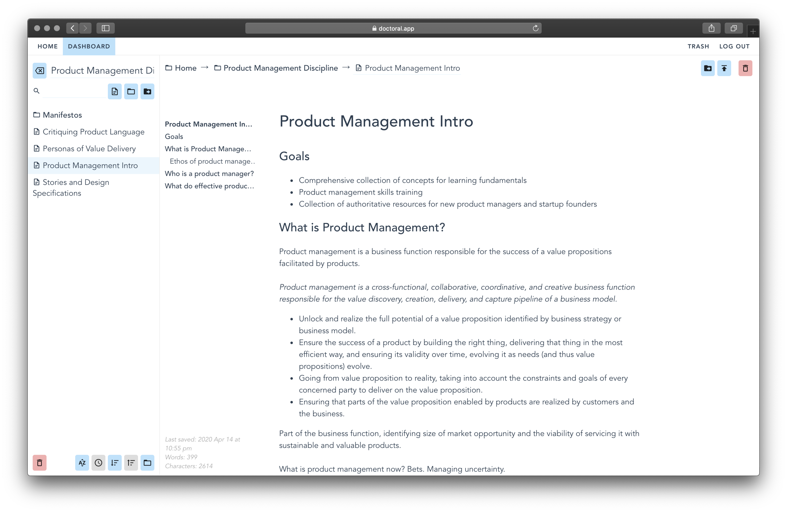Image resolution: width=787 pixels, height=532 pixels.
Task: Reload the page with refresh icon
Action: click(535, 28)
